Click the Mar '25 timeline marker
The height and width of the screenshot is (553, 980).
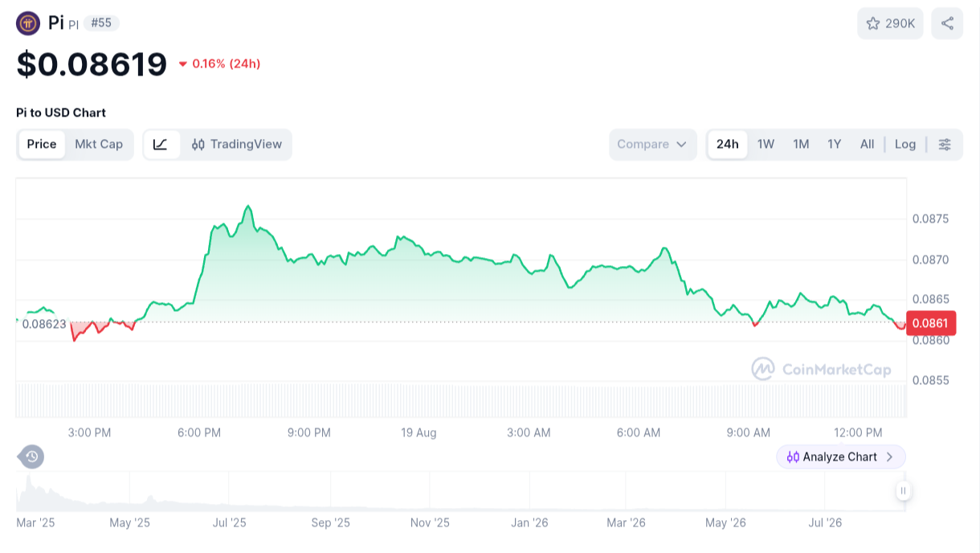click(x=36, y=522)
